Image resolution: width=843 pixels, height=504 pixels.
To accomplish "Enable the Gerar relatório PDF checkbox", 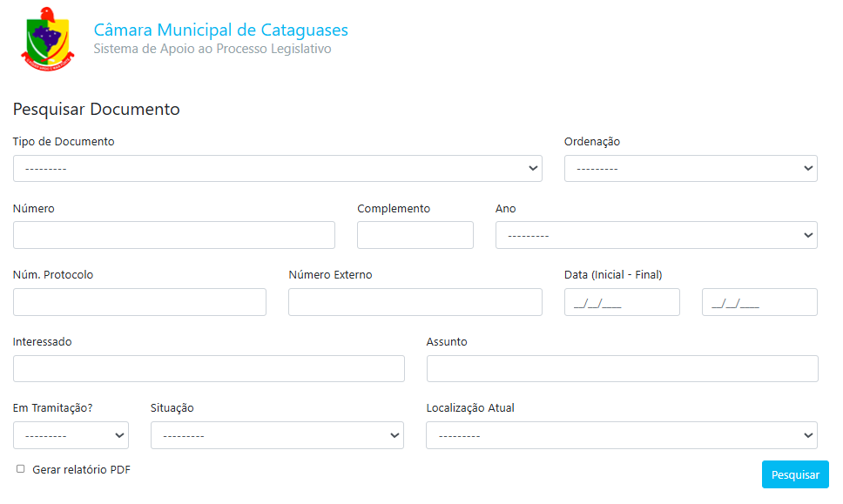I will tap(21, 469).
